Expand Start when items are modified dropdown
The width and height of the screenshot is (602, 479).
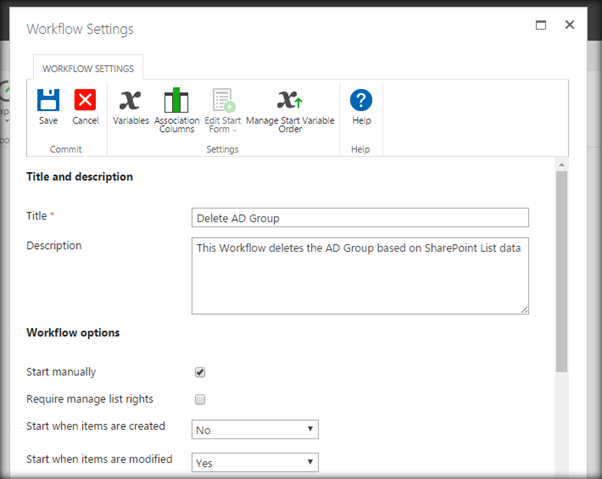click(255, 463)
